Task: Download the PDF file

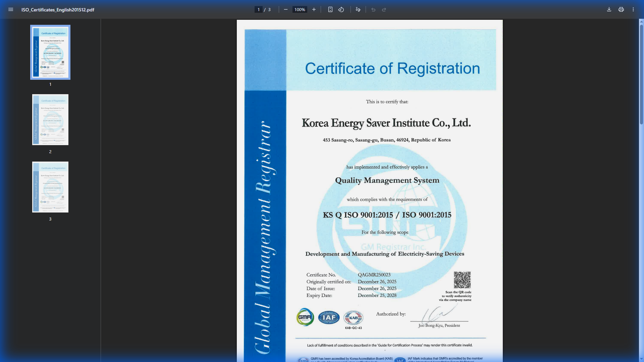Action: coord(609,10)
